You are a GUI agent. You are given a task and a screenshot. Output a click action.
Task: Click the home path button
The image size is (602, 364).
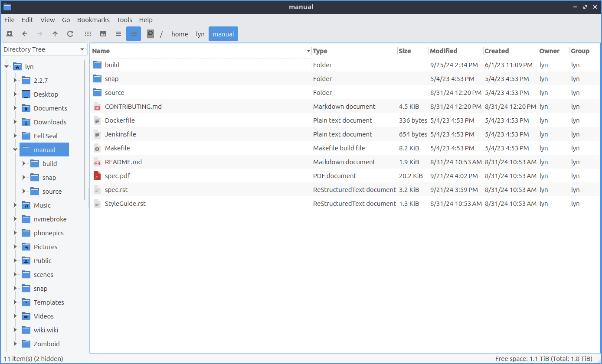[x=180, y=34]
